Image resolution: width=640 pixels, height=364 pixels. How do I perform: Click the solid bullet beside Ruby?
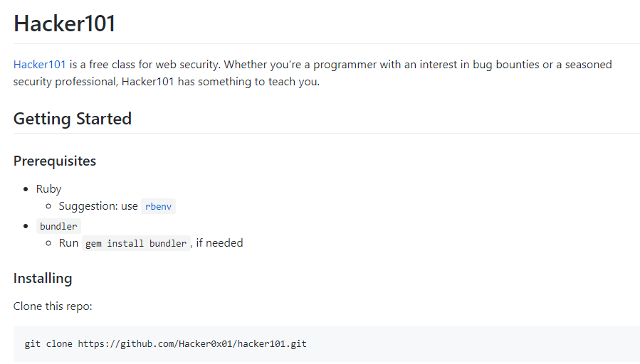(x=26, y=189)
